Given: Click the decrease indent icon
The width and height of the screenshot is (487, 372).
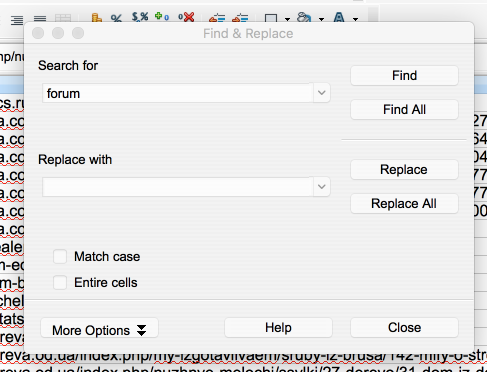Looking at the screenshot, I should pyautogui.click(x=240, y=17).
